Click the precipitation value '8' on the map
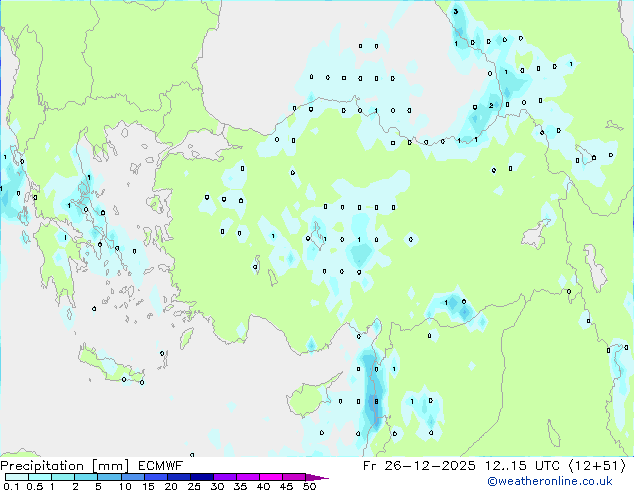Screen dimensions: 634x490 pyautogui.click(x=376, y=401)
